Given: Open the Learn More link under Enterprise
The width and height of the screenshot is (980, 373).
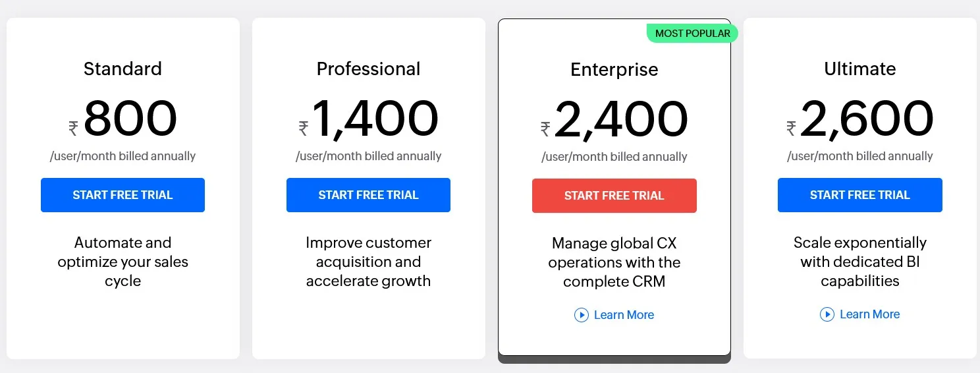Looking at the screenshot, I should [624, 315].
